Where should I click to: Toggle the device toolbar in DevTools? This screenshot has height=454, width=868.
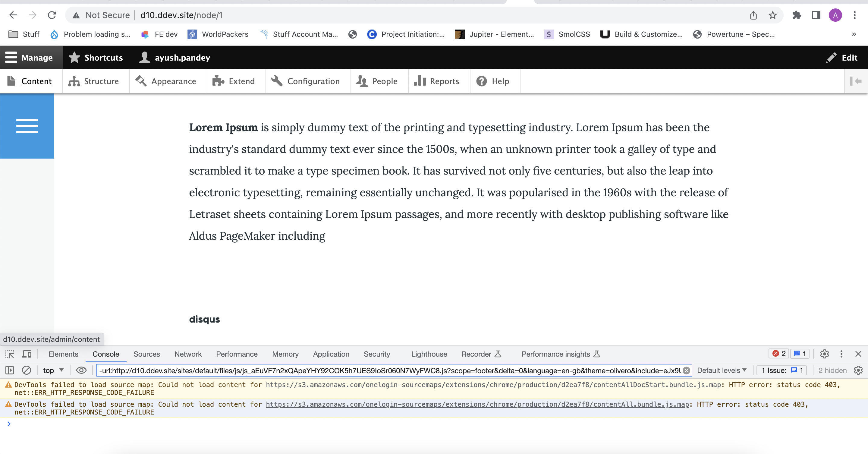pos(27,354)
